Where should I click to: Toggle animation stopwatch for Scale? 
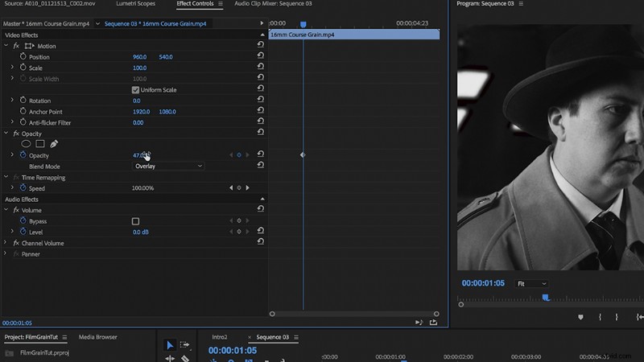[23, 68]
